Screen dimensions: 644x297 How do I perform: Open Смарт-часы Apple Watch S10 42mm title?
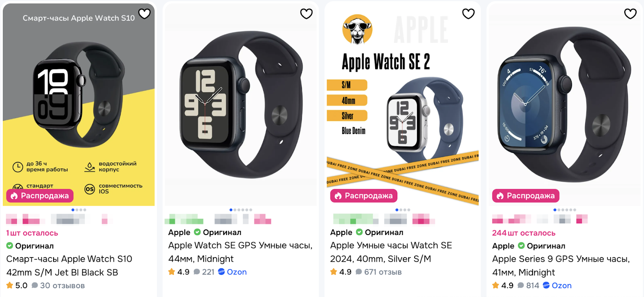coord(69,266)
